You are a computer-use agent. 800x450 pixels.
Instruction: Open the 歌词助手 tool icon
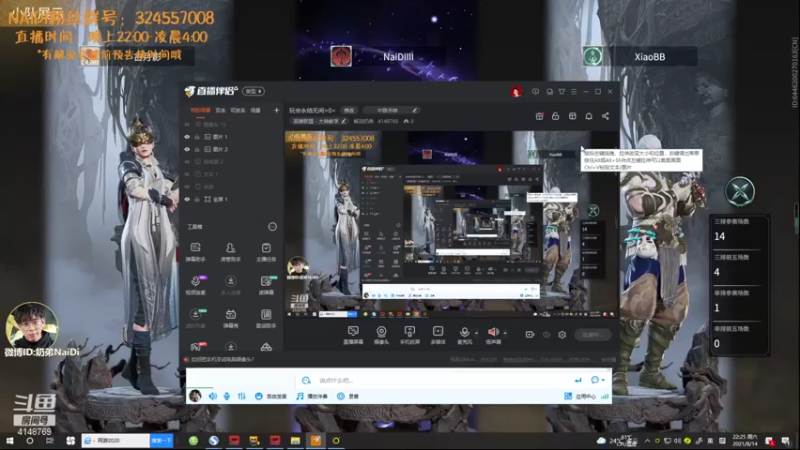[266, 318]
